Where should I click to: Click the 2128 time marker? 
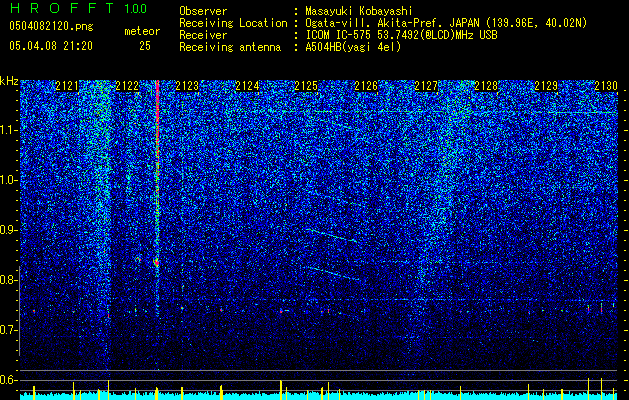pos(486,86)
